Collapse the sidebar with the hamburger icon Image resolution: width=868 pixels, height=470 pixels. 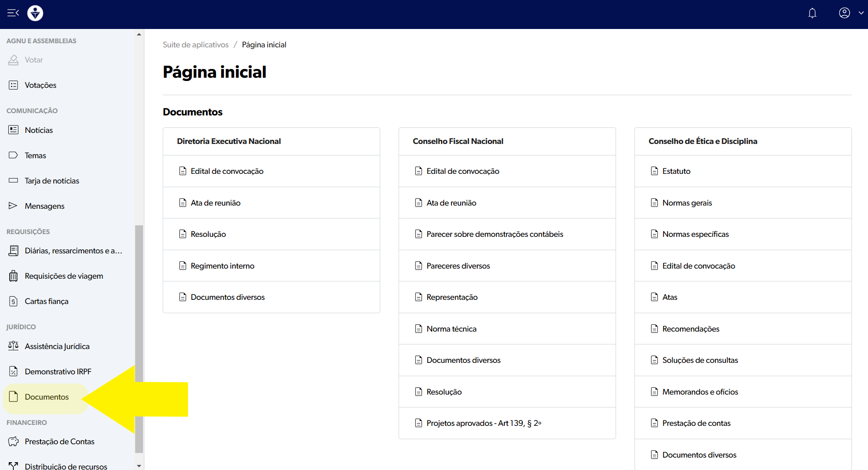coord(13,13)
